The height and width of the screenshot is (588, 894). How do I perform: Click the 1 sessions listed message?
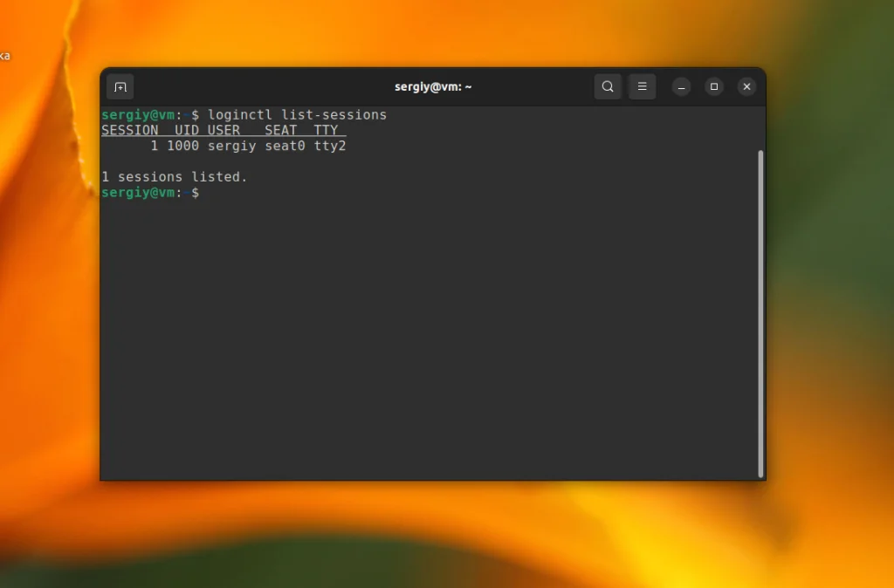click(174, 176)
